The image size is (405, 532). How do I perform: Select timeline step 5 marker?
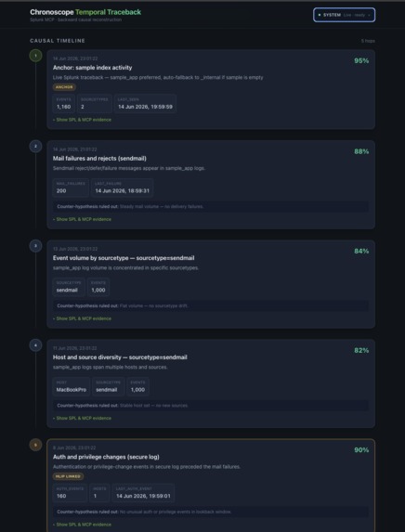pyautogui.click(x=35, y=445)
